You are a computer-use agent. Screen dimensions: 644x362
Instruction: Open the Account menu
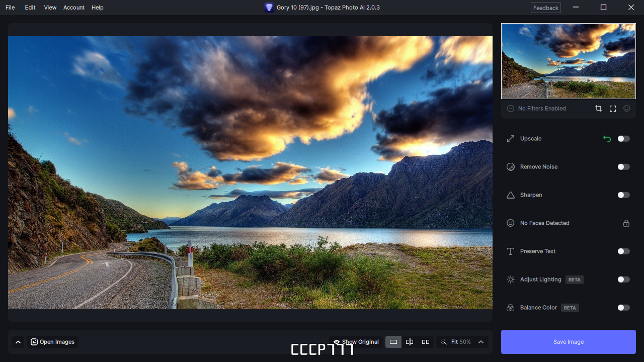tap(73, 7)
